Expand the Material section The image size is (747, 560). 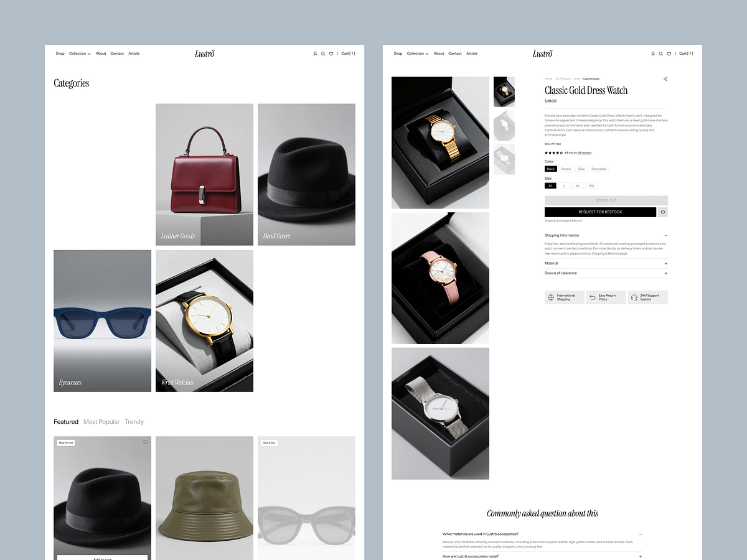665,263
